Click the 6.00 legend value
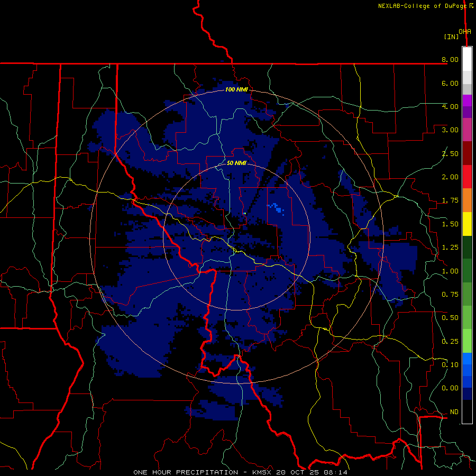This screenshot has height=476, width=476. 450,83
